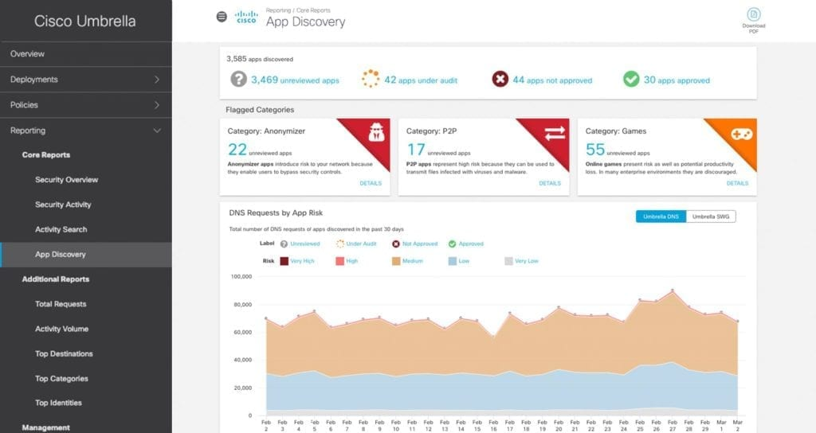Open the hamburger menu icon near the Cisco logo

click(x=222, y=17)
